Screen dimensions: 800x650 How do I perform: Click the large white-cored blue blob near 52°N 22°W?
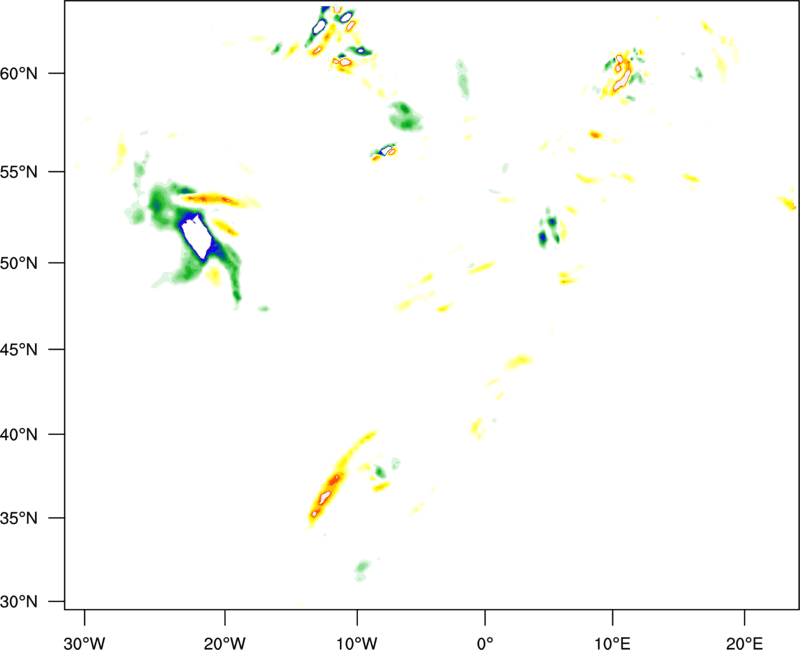point(197,236)
